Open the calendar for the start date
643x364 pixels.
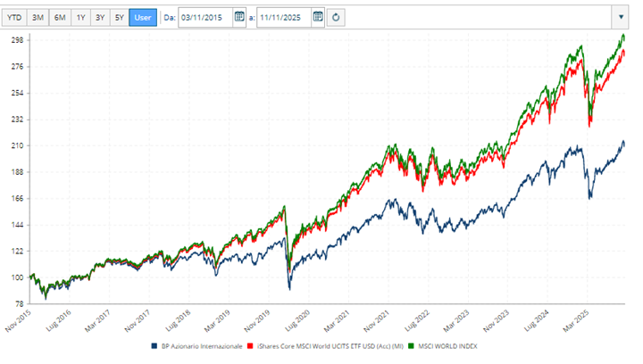[239, 17]
